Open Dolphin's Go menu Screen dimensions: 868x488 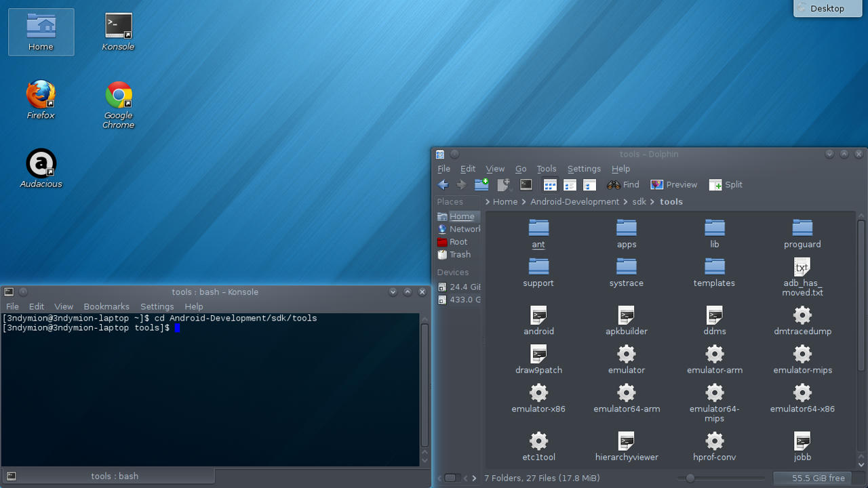pyautogui.click(x=521, y=169)
